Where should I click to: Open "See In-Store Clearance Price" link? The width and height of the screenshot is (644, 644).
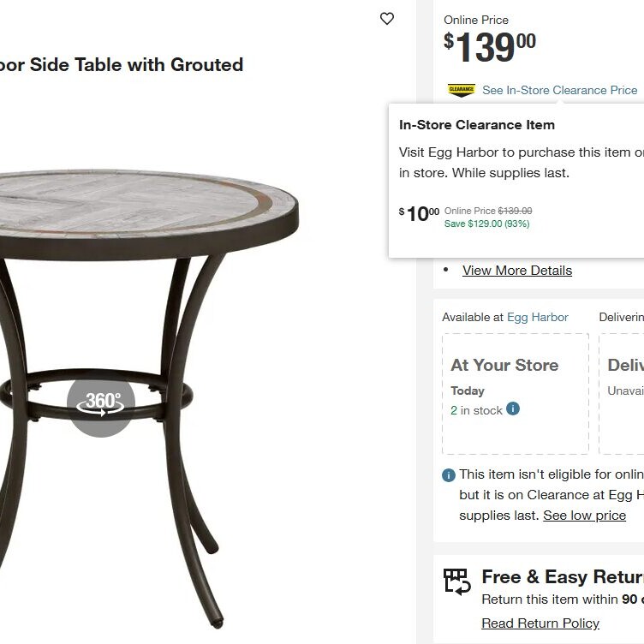click(559, 90)
